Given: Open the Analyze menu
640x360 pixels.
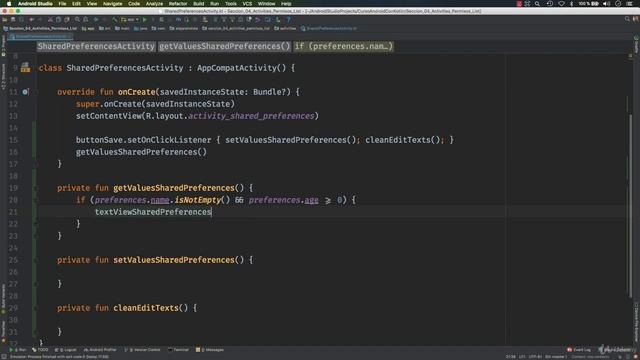Looking at the screenshot, I should pos(154,3).
